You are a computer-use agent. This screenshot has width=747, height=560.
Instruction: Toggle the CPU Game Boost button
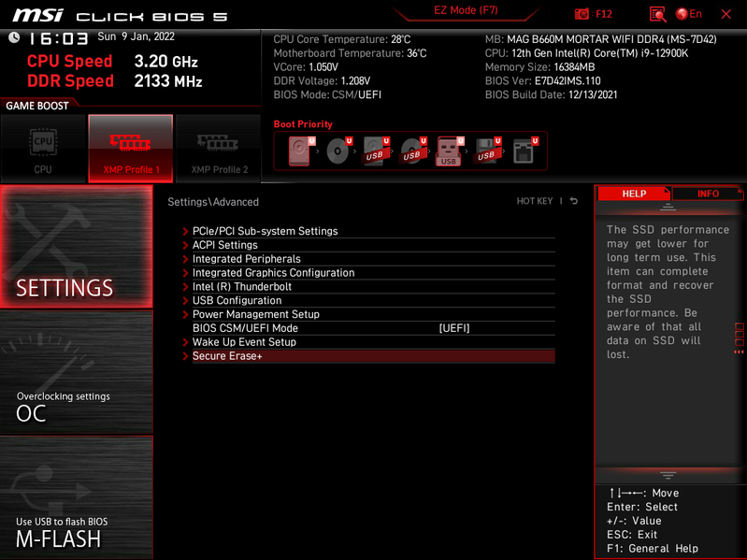[43, 149]
